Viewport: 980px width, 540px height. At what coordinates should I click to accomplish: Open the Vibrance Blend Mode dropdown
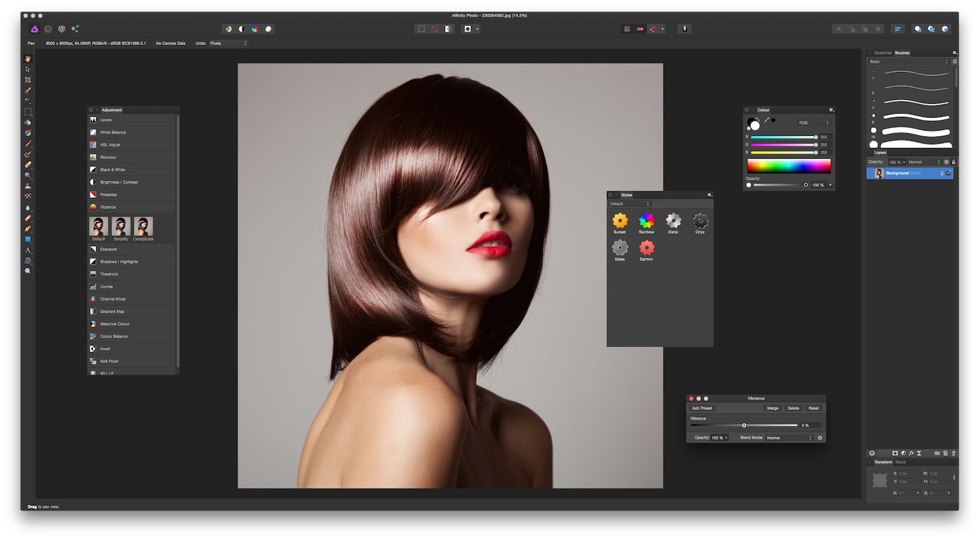(x=789, y=437)
